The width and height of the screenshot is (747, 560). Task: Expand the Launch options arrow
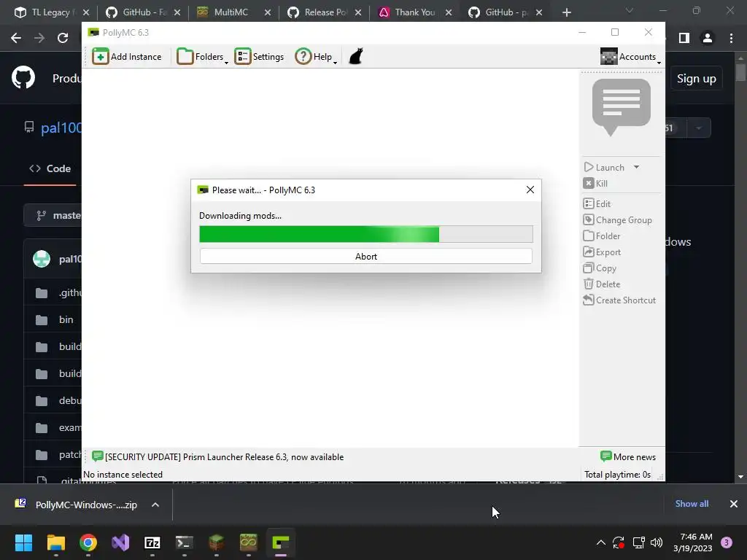point(636,167)
